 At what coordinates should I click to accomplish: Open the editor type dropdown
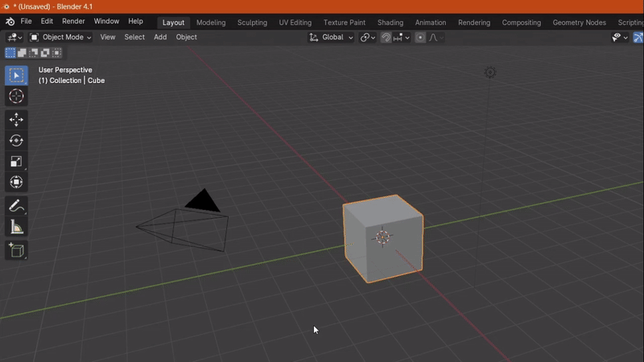point(14,37)
